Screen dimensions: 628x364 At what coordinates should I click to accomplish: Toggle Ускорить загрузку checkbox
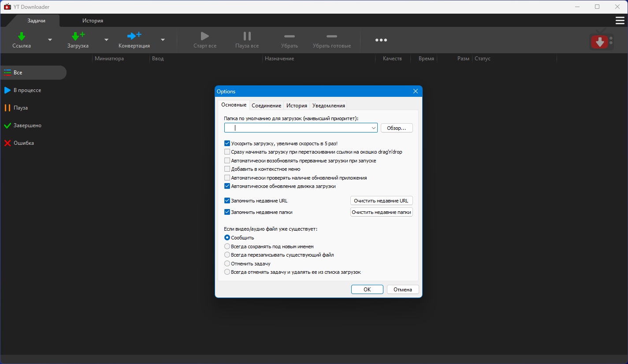pos(227,143)
